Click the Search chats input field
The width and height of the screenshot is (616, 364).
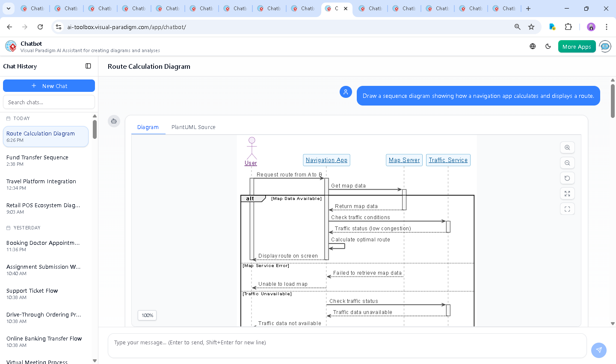(x=49, y=102)
